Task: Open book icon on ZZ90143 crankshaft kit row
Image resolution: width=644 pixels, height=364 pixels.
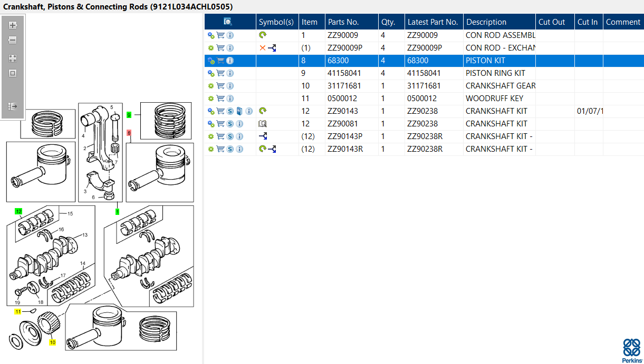Action: pyautogui.click(x=239, y=111)
